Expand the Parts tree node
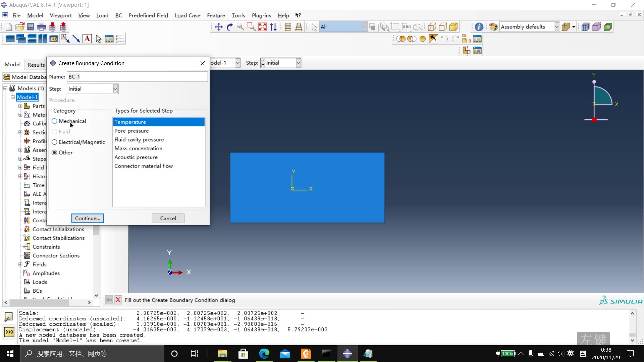644x362 pixels. point(20,106)
